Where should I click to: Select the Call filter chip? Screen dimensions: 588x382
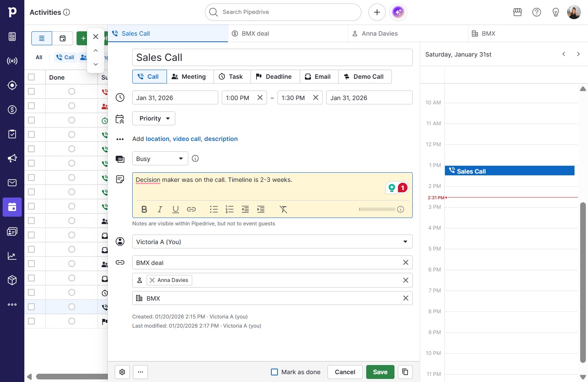pos(65,57)
